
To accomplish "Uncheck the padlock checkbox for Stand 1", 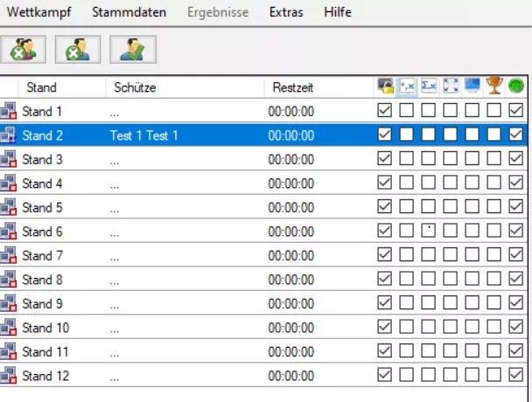I will [x=385, y=111].
